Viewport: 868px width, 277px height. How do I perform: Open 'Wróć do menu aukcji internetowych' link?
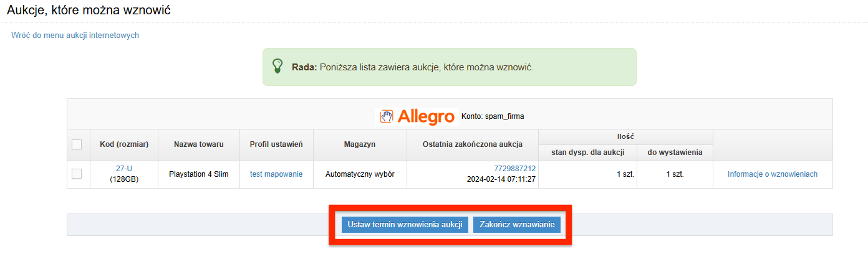(x=75, y=35)
